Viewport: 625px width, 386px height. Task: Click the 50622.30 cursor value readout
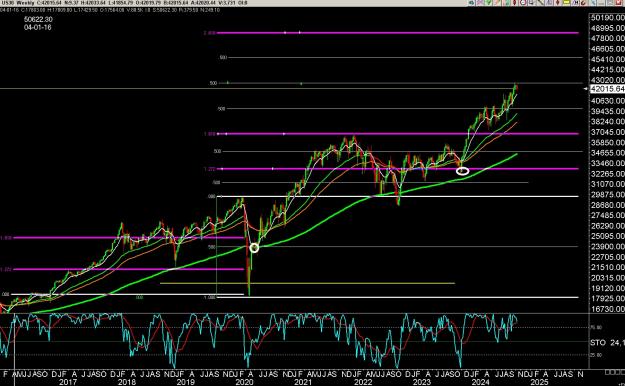pos(38,19)
